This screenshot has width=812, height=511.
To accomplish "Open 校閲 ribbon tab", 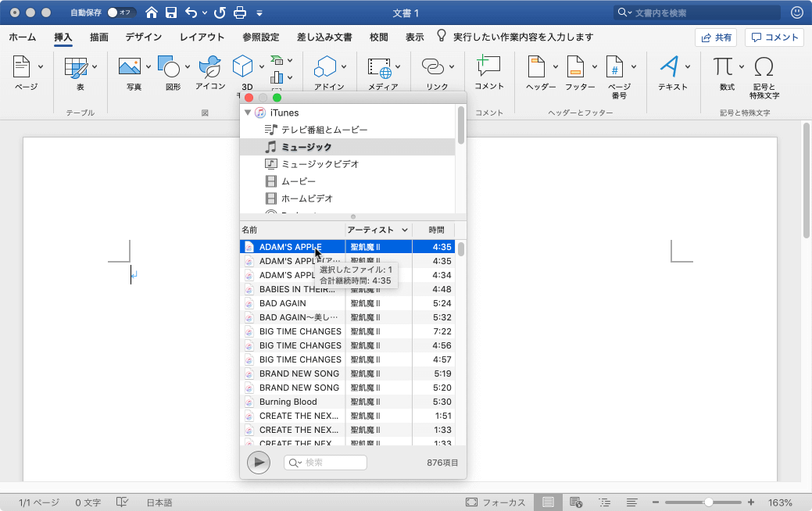I will (378, 38).
